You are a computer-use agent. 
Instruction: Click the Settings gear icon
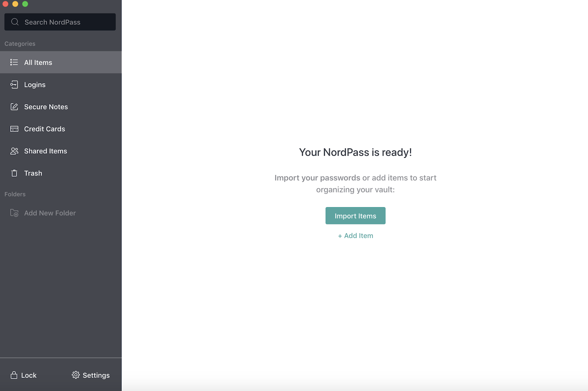(x=76, y=375)
